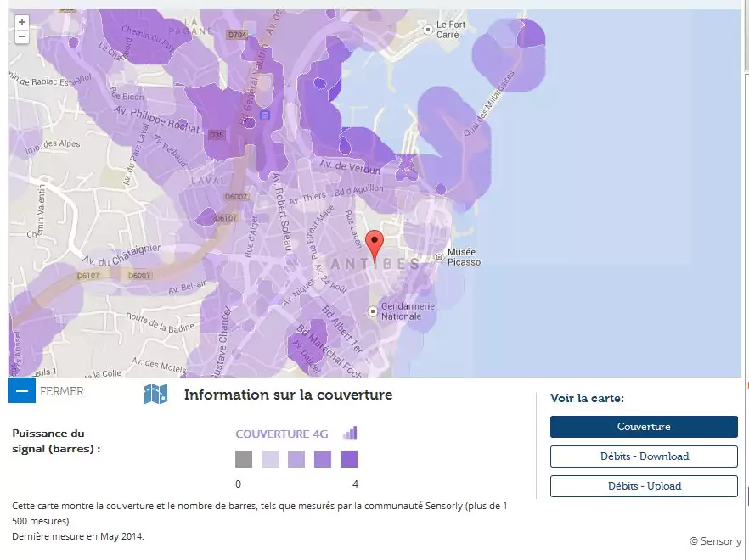This screenshot has height=560, width=749.
Task: Click the FERMER label to close panel
Action: (x=62, y=392)
